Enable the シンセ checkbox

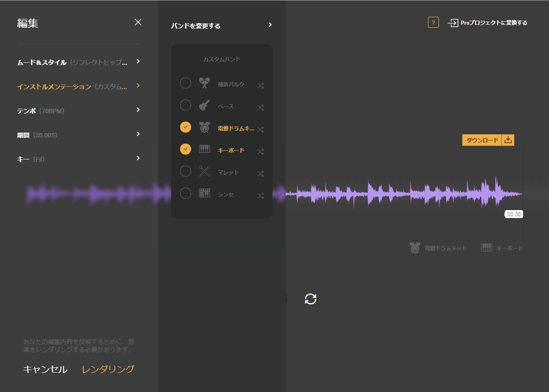pyautogui.click(x=186, y=193)
